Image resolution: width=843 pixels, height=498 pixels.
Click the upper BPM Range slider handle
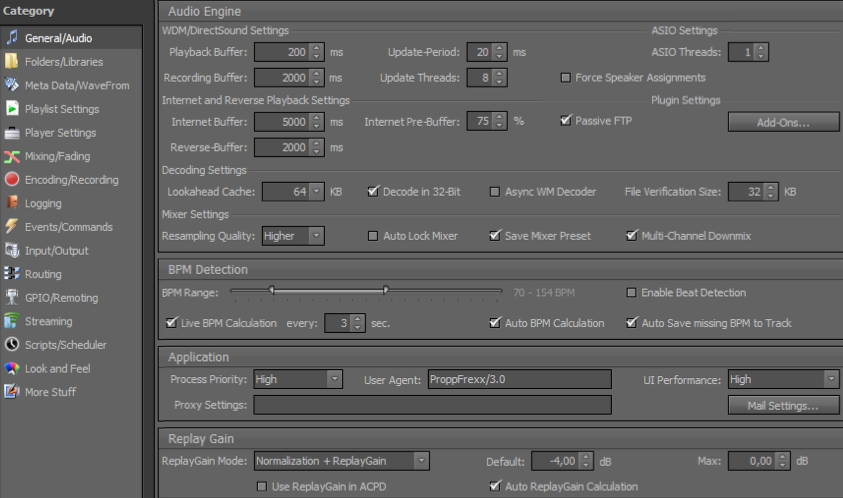(x=385, y=290)
